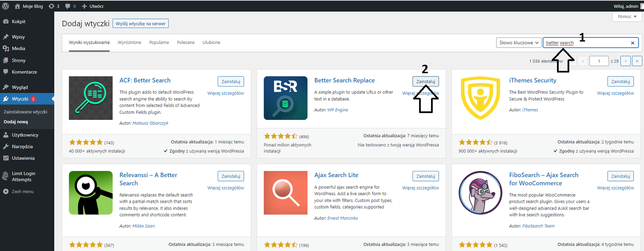Select Dodaj nową submenu item

click(x=16, y=122)
